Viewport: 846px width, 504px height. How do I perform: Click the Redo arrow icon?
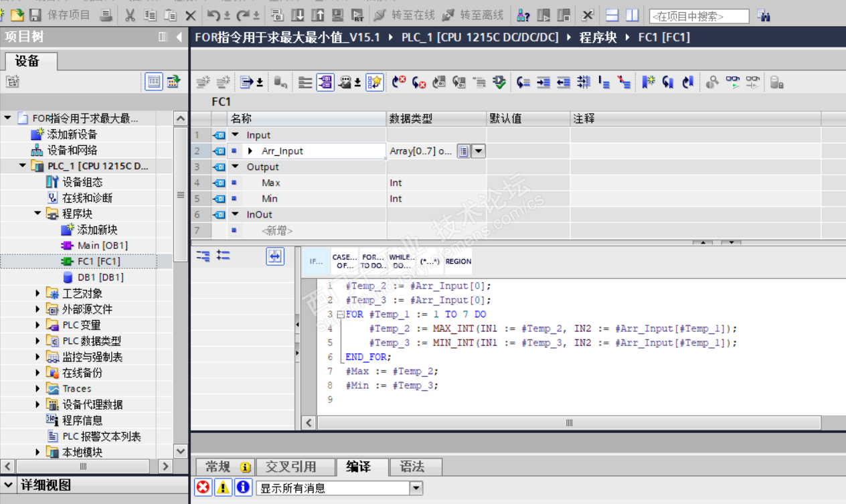coord(242,15)
